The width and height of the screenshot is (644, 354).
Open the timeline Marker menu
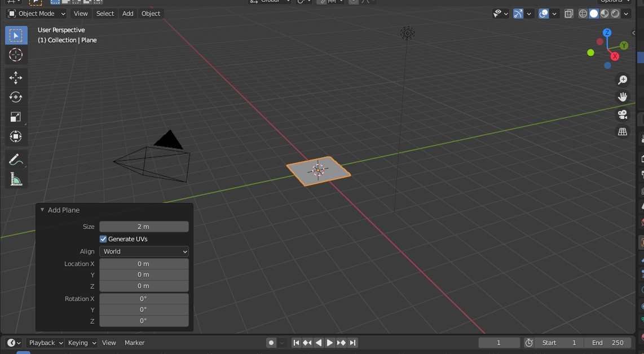134,343
